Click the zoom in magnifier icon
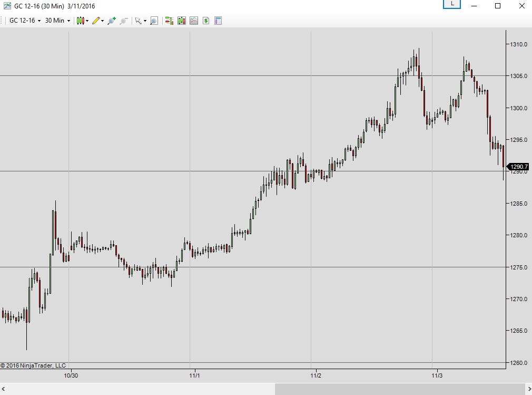The image size is (532, 395). coord(112,21)
